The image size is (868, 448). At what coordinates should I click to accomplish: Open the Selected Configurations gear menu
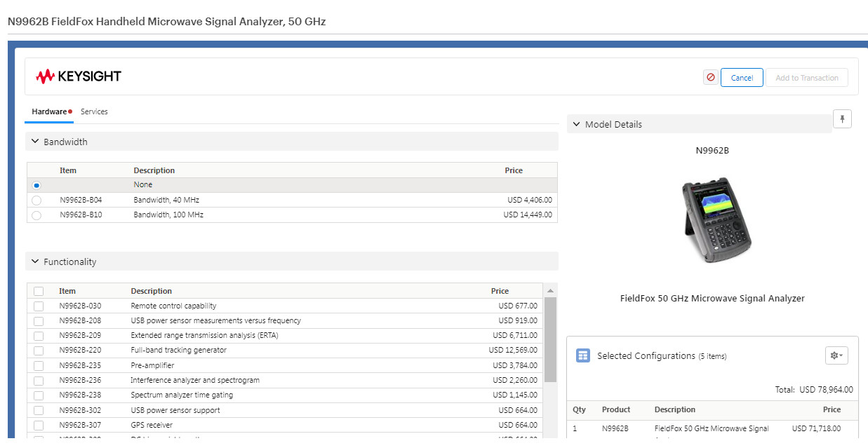click(x=836, y=355)
